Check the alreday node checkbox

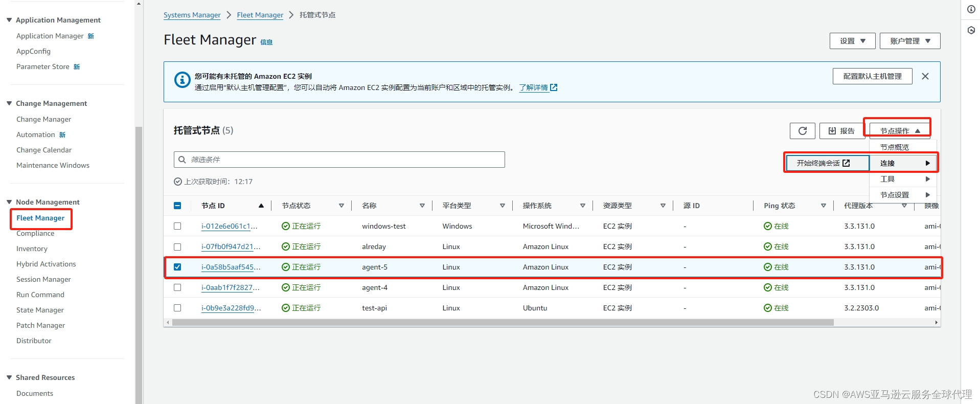pyautogui.click(x=177, y=246)
